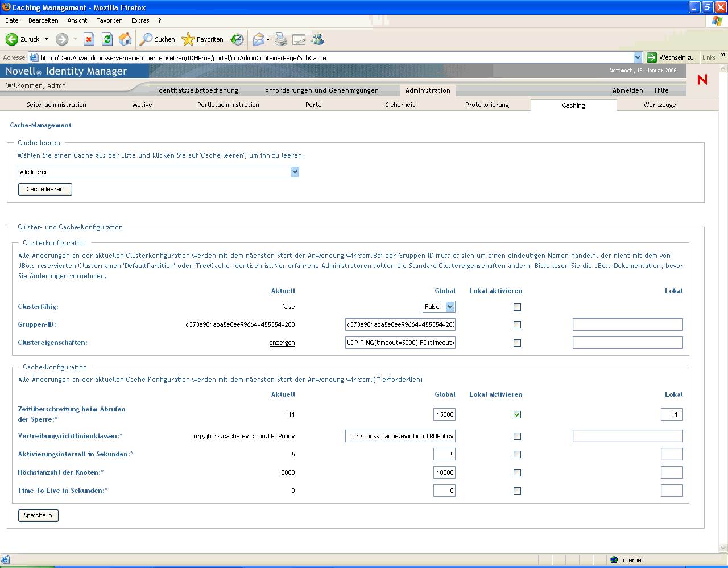Enable local checkbox for Vertreibungsrichtlinienklassen

coord(517,437)
